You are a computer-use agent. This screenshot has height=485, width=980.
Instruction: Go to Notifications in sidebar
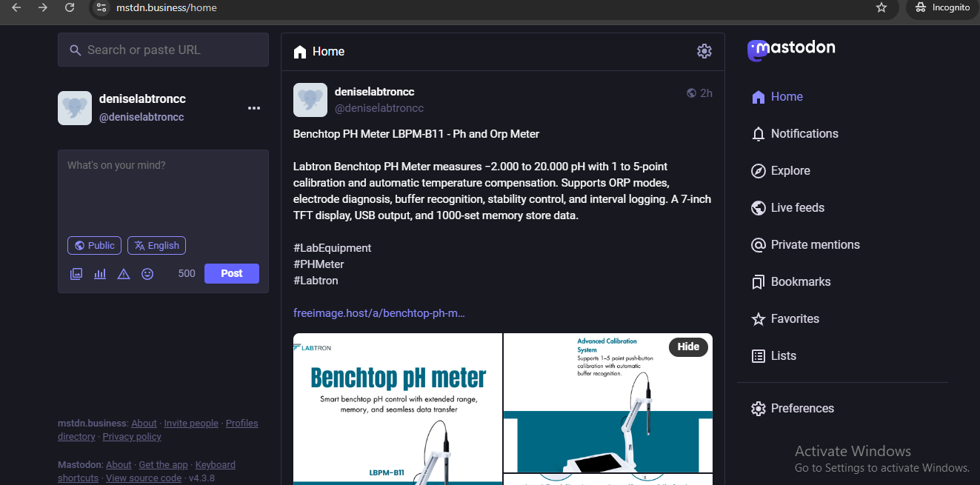[x=804, y=133]
